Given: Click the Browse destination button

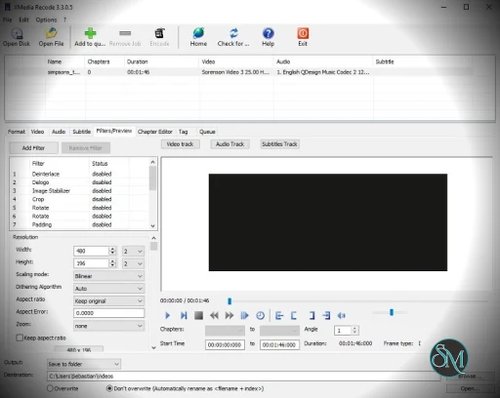Looking at the screenshot, I should pos(469,376).
